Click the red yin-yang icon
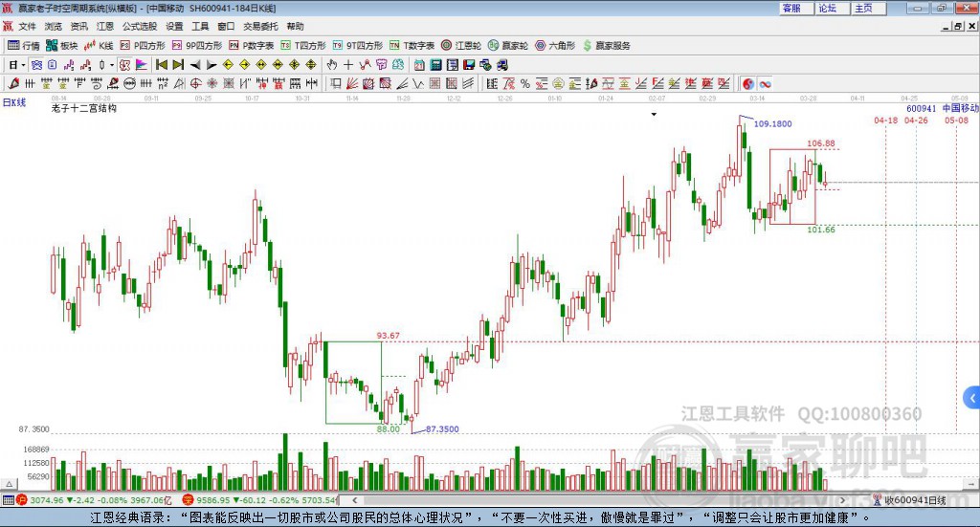This screenshot has width=980, height=527. (x=748, y=83)
